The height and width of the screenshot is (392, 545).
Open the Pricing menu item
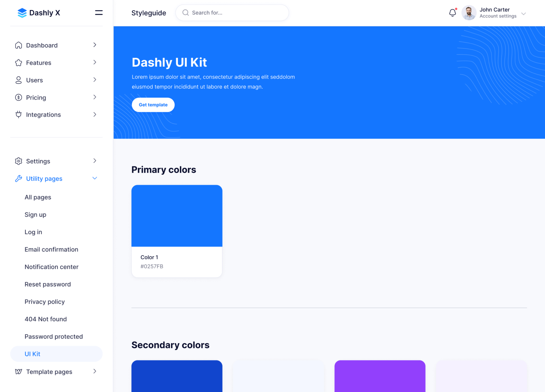point(56,97)
